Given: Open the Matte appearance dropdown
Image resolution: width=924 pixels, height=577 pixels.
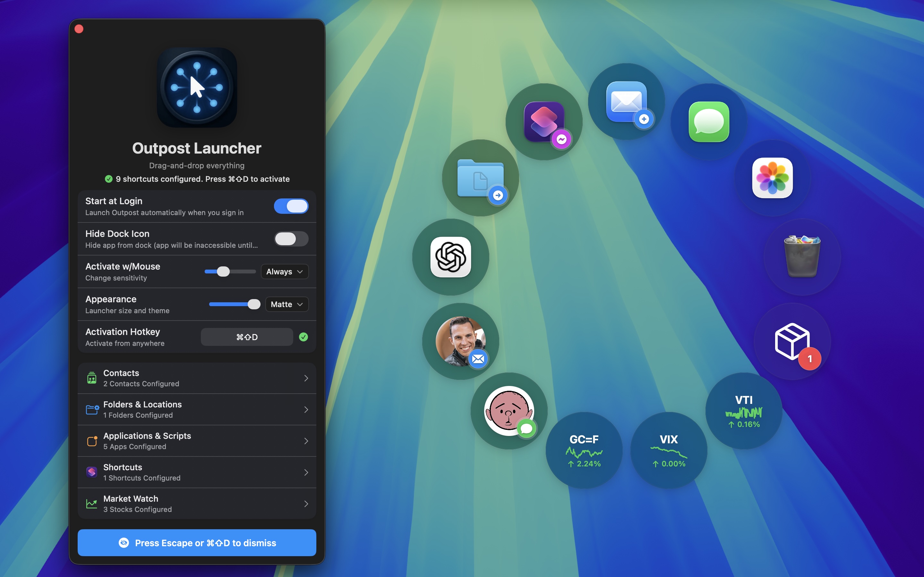Looking at the screenshot, I should (287, 304).
